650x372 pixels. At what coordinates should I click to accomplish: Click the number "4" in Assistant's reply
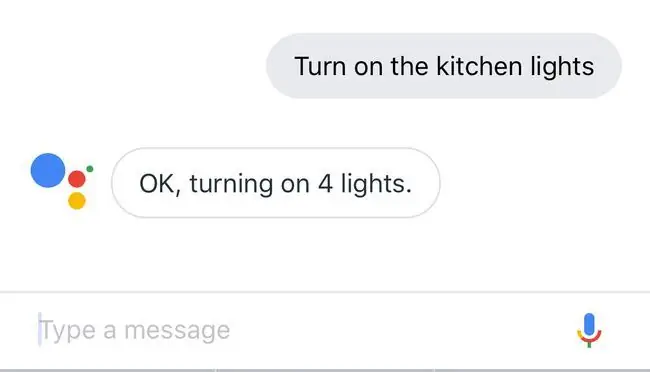[x=325, y=183]
